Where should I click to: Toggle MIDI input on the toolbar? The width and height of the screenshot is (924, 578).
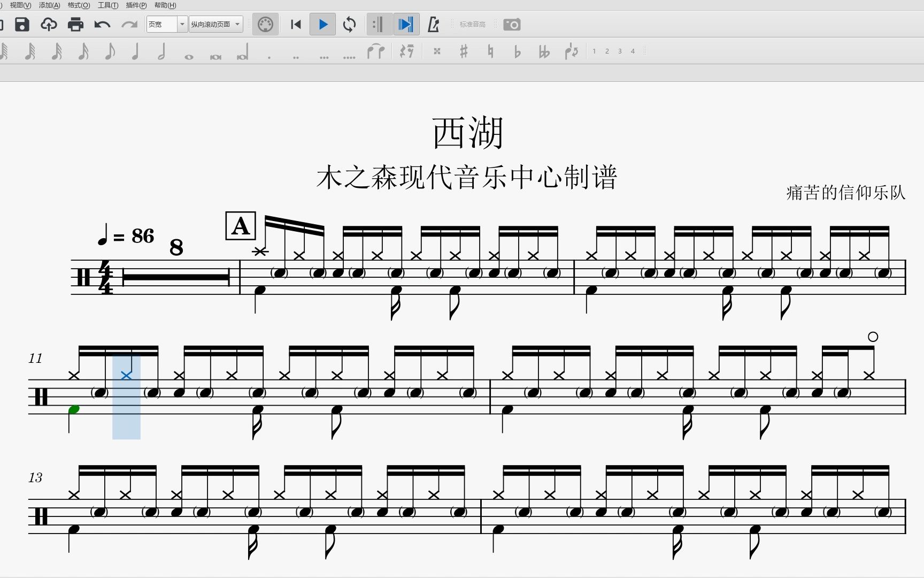click(x=266, y=24)
